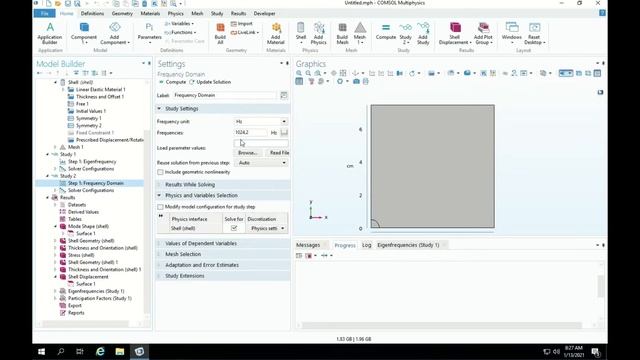
Task: Switch to the Results ribbon tab
Action: pos(238,13)
